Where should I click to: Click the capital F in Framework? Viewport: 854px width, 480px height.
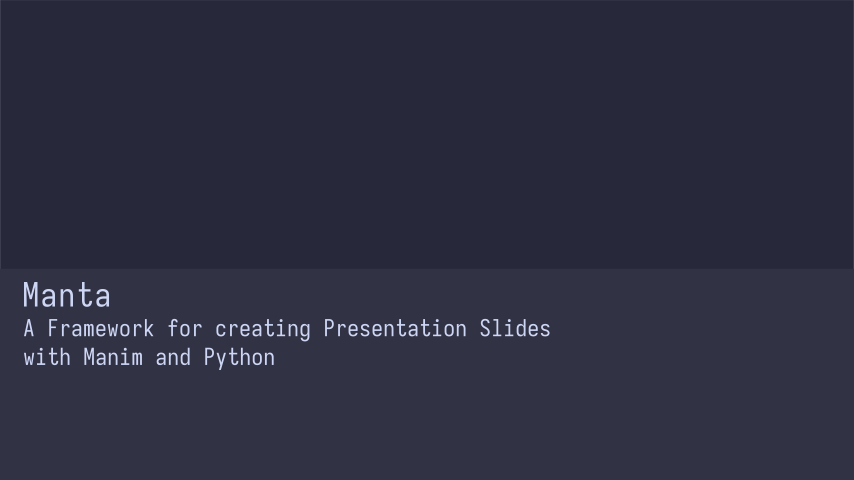click(53, 329)
